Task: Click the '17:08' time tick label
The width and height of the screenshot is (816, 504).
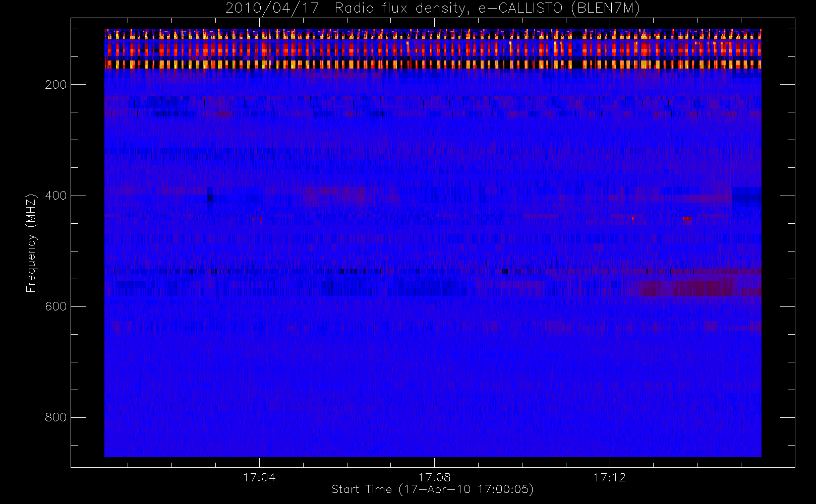Action: [434, 477]
